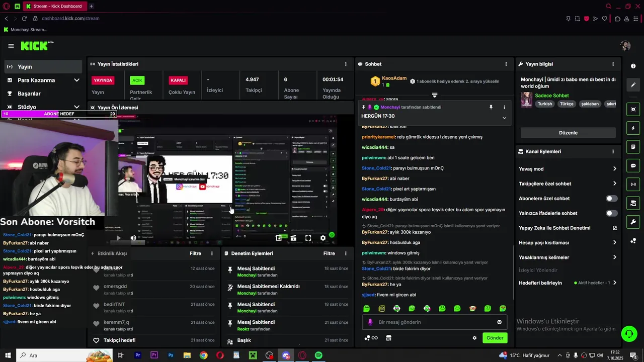Open the Monchayi Stream bookmark

(x=26, y=30)
